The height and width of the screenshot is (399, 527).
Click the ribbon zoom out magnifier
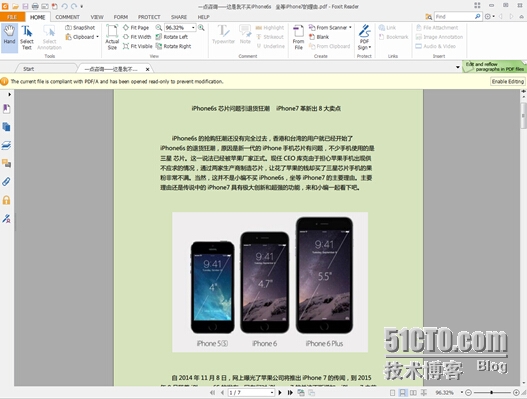point(159,28)
